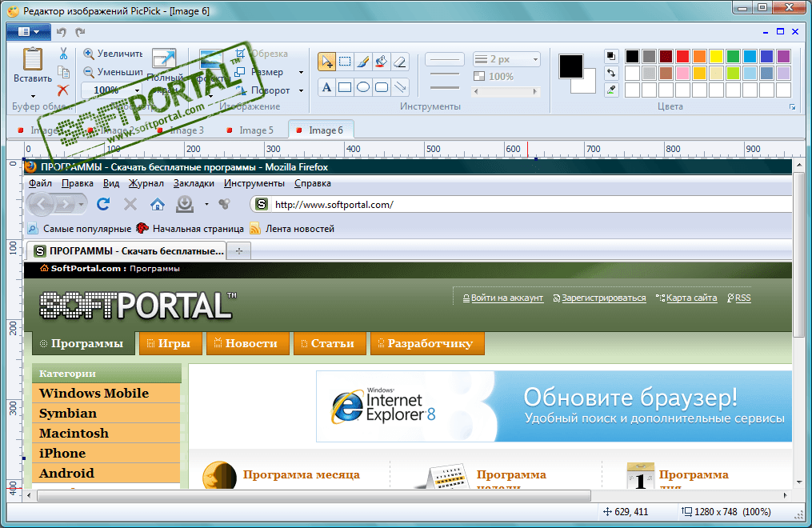Expand the Размер dropdown arrow
Image resolution: width=812 pixels, height=528 pixels.
click(301, 72)
